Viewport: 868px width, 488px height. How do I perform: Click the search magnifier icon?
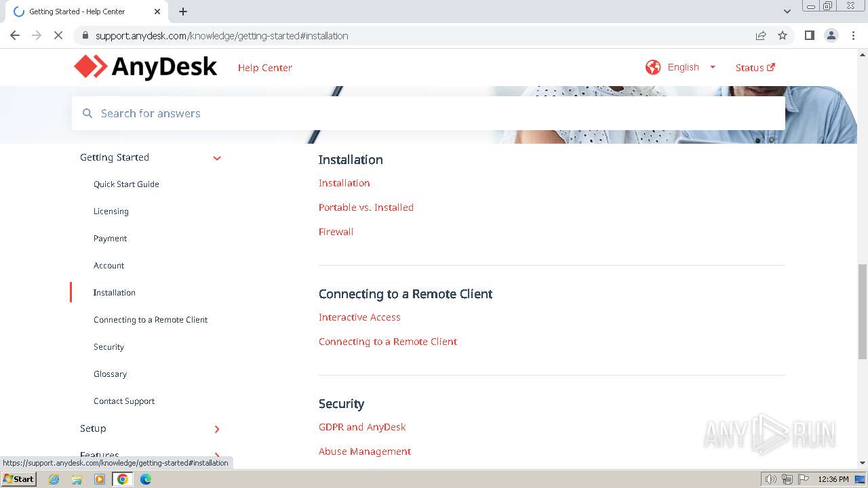point(87,113)
